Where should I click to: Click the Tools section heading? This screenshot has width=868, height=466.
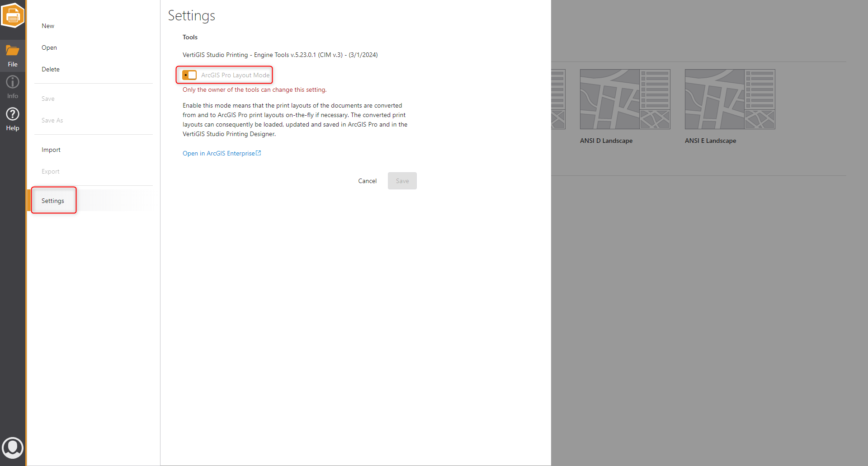190,37
